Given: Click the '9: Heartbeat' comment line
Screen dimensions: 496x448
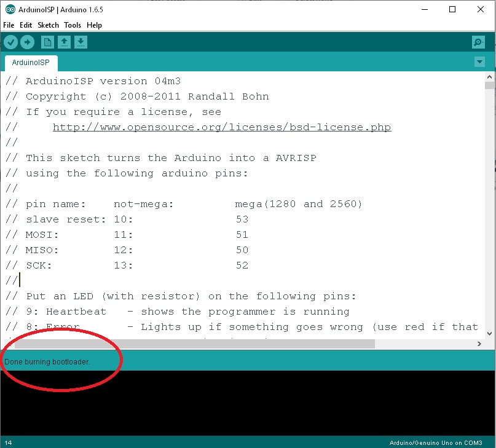Looking at the screenshot, I should coord(178,312).
